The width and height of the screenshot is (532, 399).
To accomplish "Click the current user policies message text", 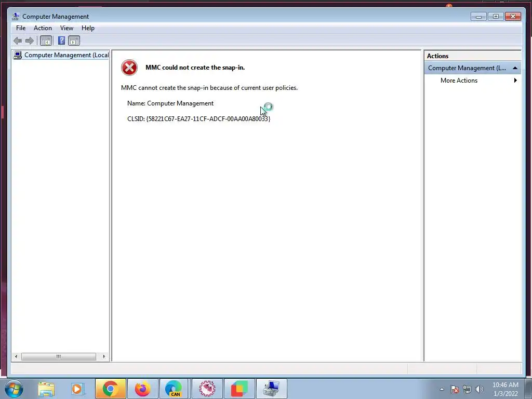I will tap(209, 88).
